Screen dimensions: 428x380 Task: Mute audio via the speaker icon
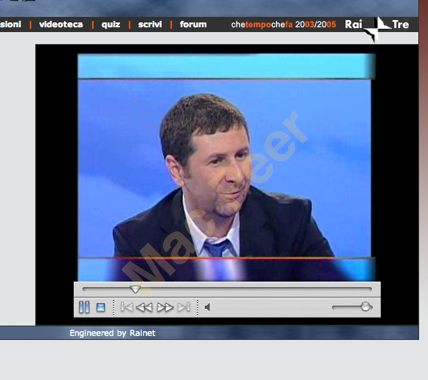[207, 307]
